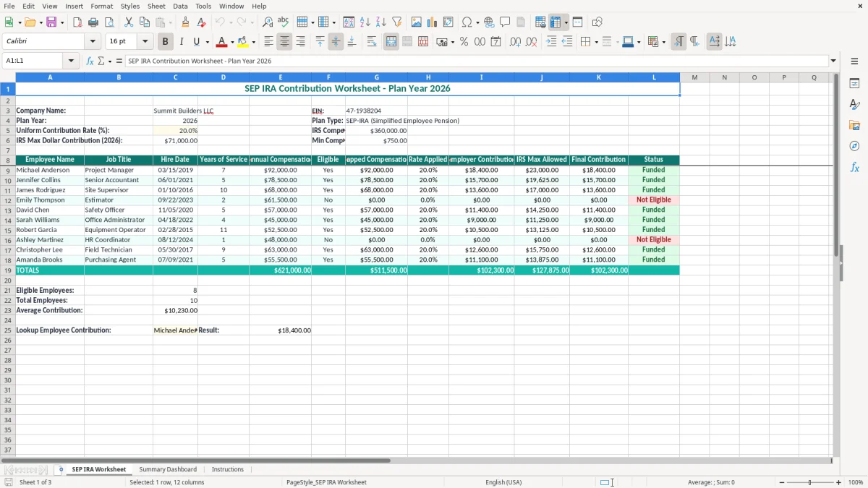The image size is (868, 488).
Task: Click the Insert Comment icon
Action: [x=505, y=22]
